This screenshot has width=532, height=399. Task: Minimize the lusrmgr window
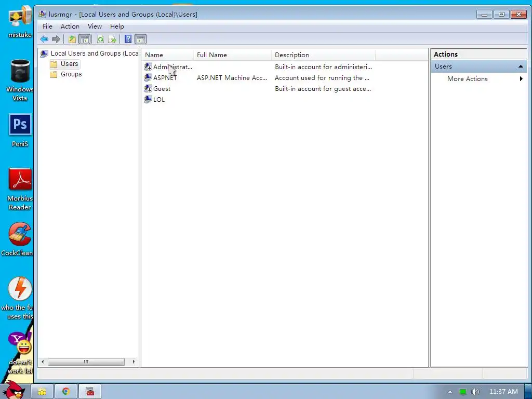pos(484,14)
